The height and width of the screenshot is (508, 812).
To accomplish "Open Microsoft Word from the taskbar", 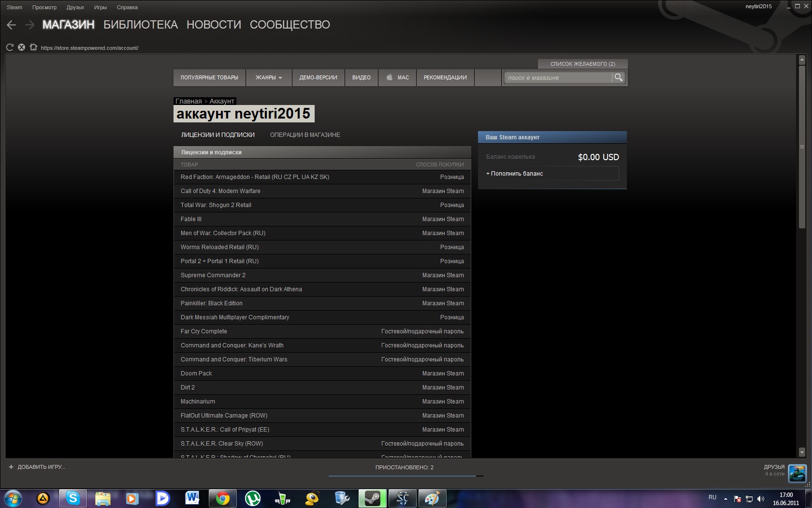I will pos(192,498).
